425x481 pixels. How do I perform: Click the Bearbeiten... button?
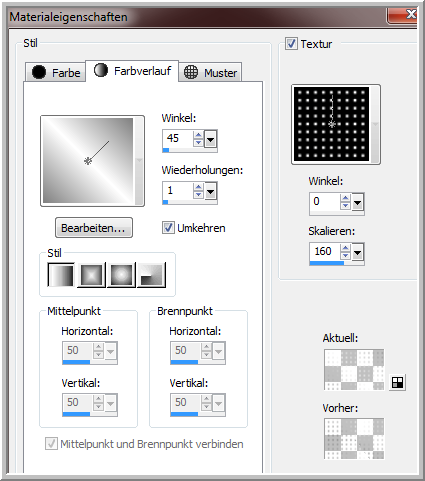click(x=94, y=228)
